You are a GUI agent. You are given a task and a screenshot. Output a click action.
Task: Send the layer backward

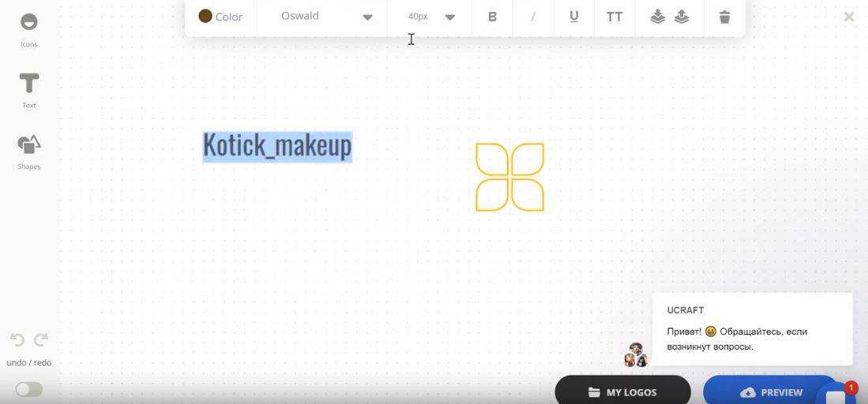657,17
